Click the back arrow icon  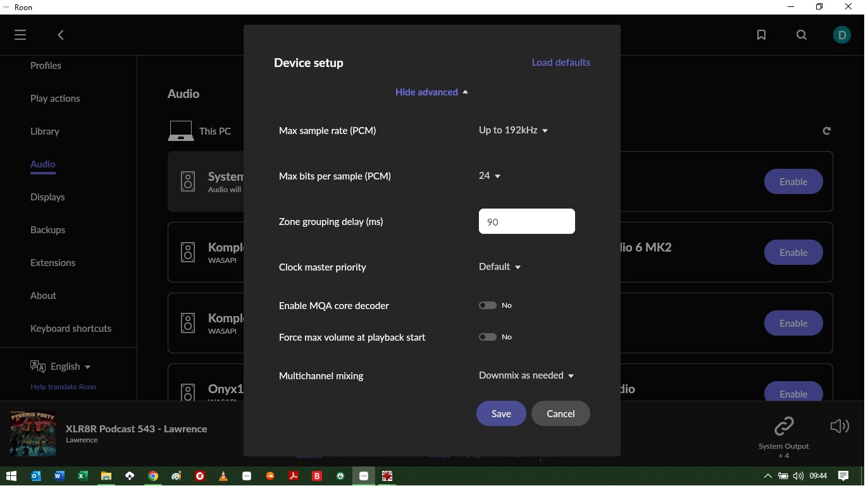coord(61,35)
